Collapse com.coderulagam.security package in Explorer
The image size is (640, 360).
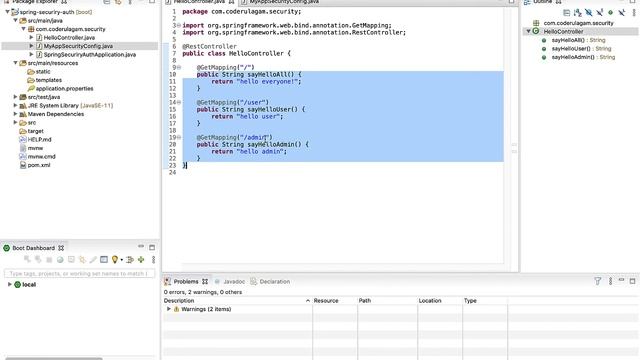[24, 29]
